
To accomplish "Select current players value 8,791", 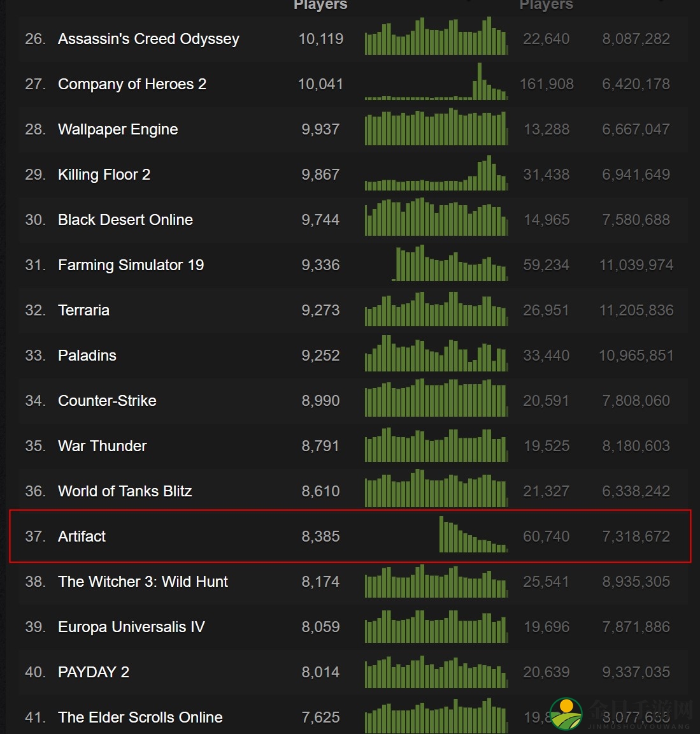I will pos(320,446).
